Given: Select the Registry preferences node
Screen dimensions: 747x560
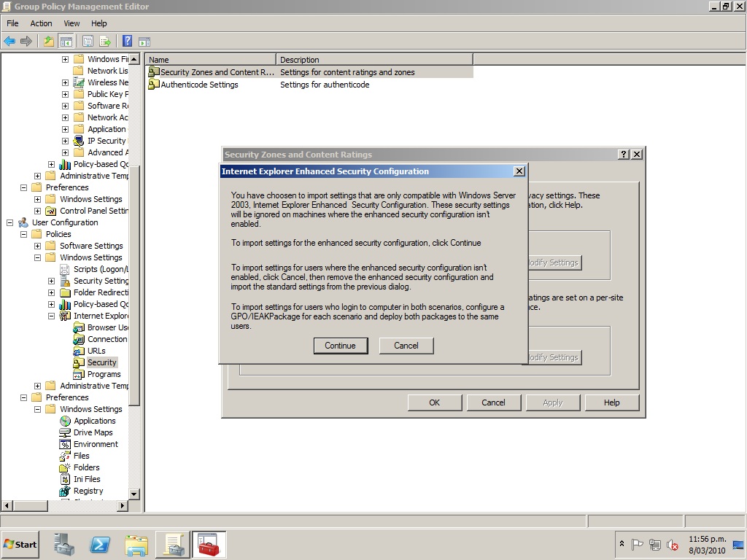Looking at the screenshot, I should [88, 491].
